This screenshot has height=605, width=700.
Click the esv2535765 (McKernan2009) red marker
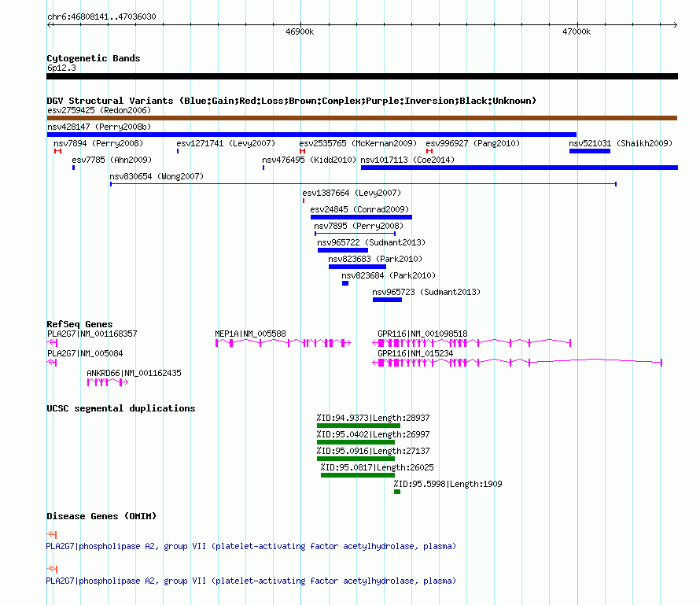(x=302, y=151)
